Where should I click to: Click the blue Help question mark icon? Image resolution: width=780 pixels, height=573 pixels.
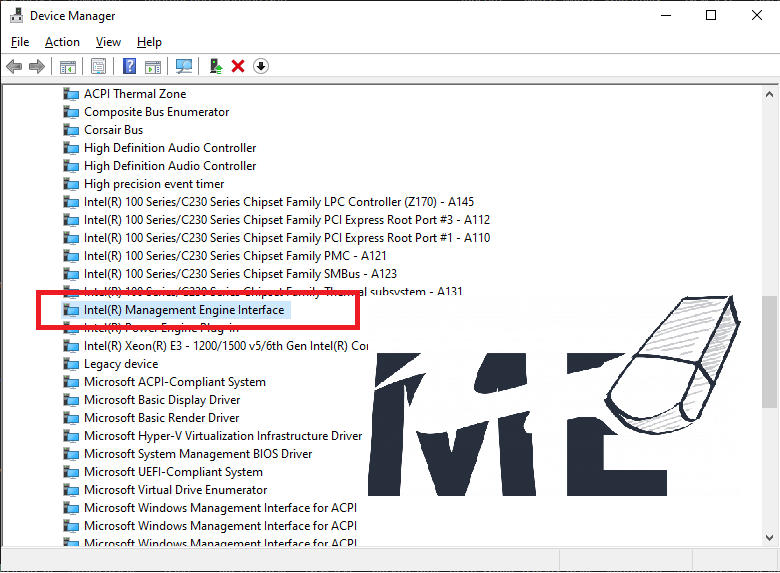click(x=129, y=66)
